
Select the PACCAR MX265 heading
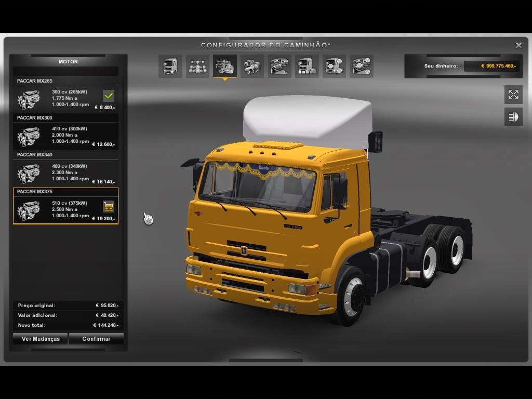pos(35,81)
